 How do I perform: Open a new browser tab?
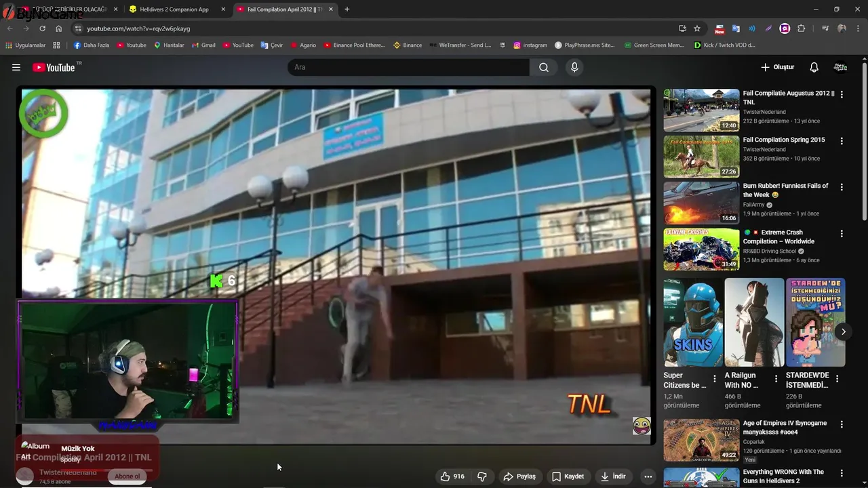(x=347, y=9)
